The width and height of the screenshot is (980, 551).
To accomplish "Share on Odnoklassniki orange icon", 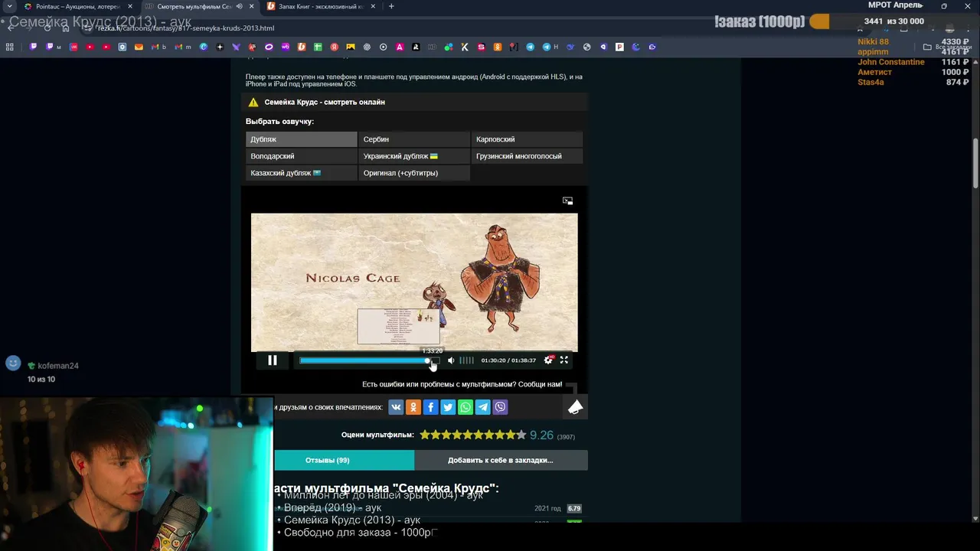I will [x=413, y=407].
